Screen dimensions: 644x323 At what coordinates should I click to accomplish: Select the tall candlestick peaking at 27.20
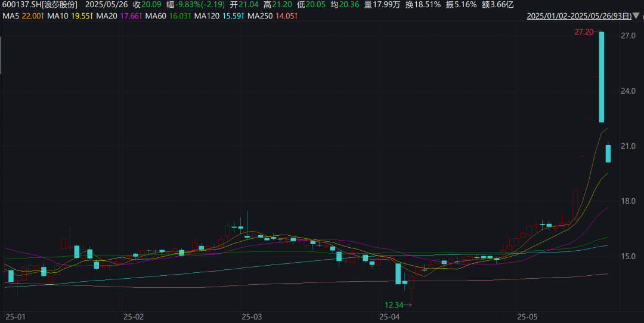pyautogui.click(x=601, y=77)
